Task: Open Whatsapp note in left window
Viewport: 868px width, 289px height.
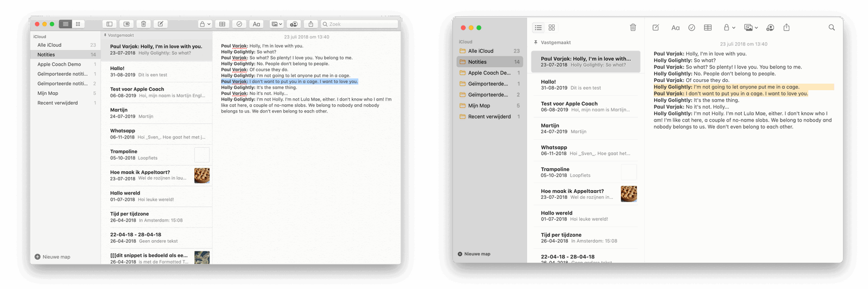Action: point(156,134)
